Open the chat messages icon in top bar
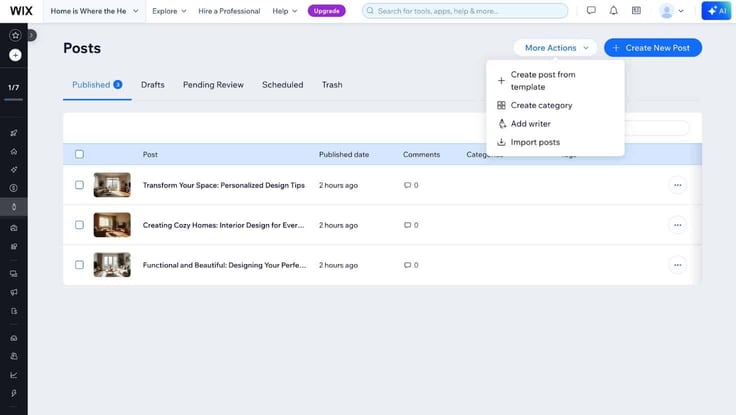Screen dimensions: 736x415 [x=591, y=10]
